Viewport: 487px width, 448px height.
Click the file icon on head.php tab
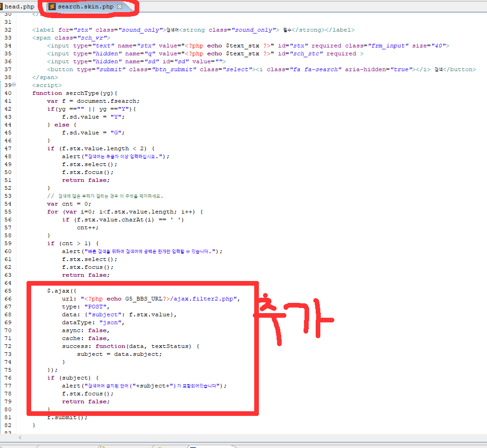[1, 7]
